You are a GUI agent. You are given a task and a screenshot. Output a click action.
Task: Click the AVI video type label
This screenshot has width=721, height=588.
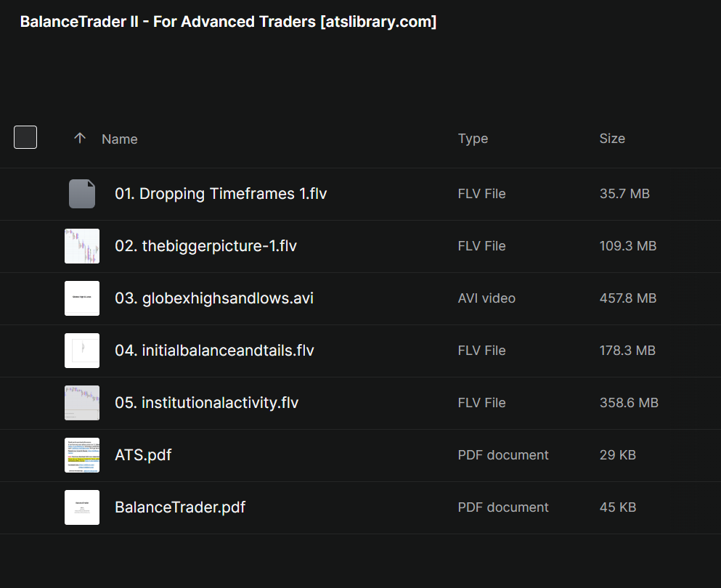[x=486, y=298]
